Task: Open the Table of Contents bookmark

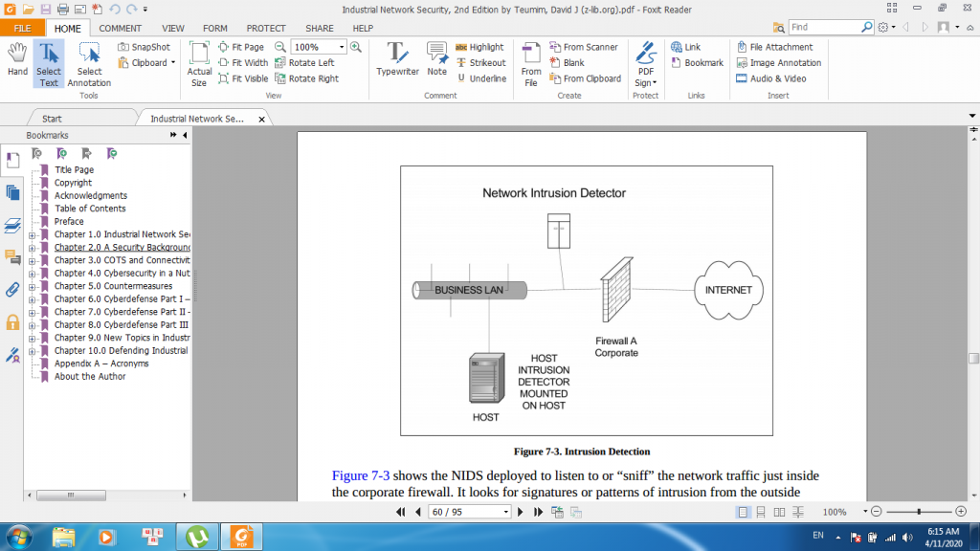Action: pyautogui.click(x=90, y=209)
